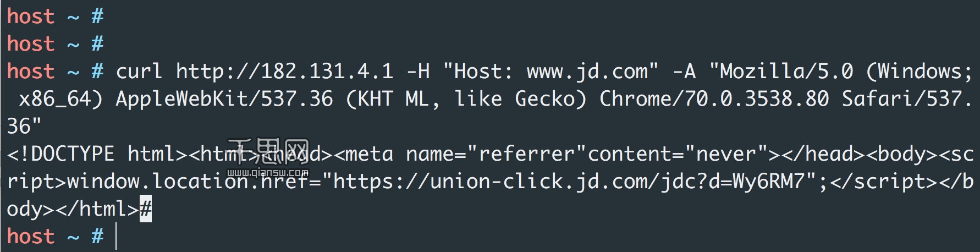
Task: Click AppleWebKit/537.36 text
Action: click(224, 99)
